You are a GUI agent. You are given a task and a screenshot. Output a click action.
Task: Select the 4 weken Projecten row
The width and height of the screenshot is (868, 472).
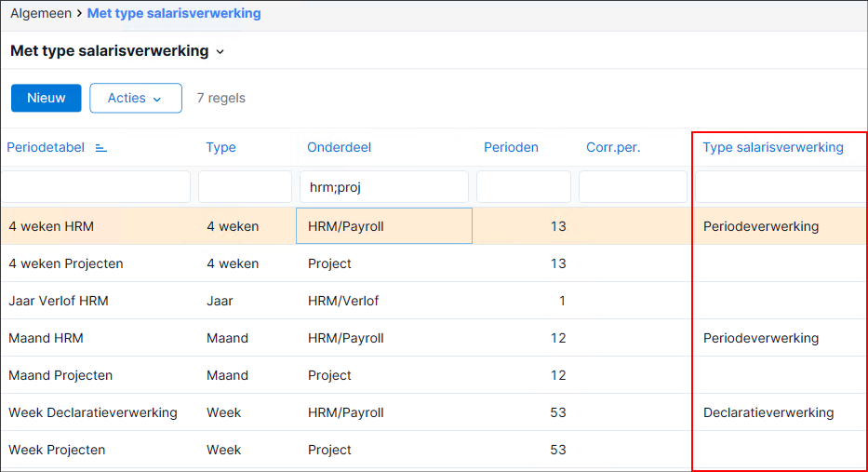434,263
